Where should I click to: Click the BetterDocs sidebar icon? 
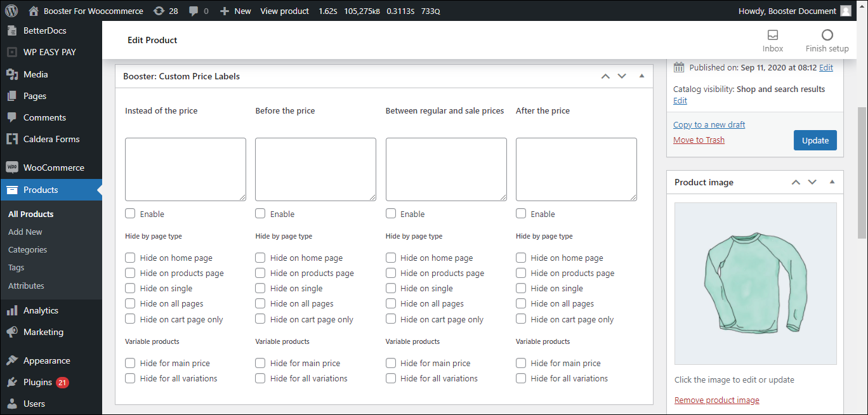pyautogui.click(x=11, y=30)
